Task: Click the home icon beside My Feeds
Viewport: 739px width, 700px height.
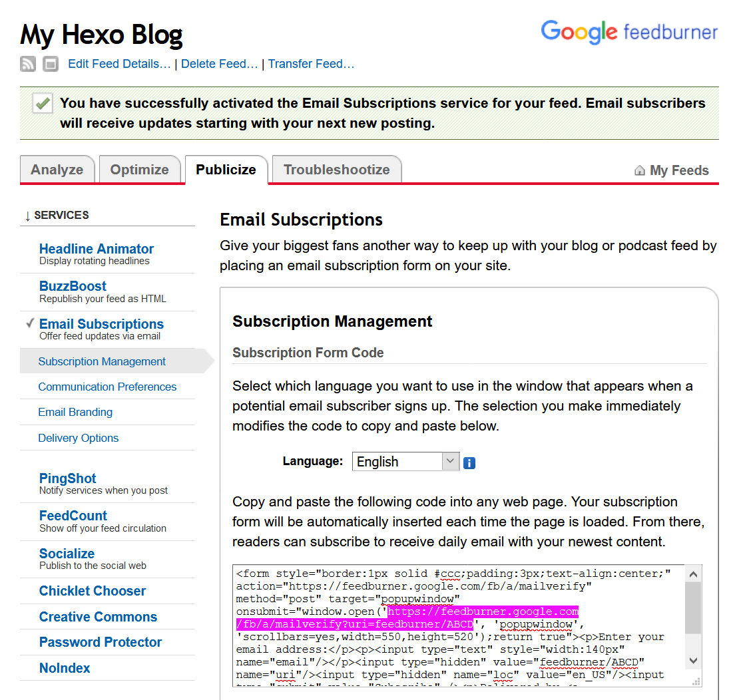Action: click(640, 170)
